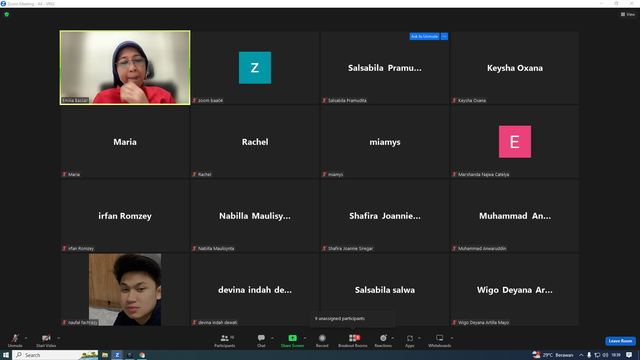Open the Windows notification center
Viewport: 640px width, 360px height.
[x=629, y=355]
